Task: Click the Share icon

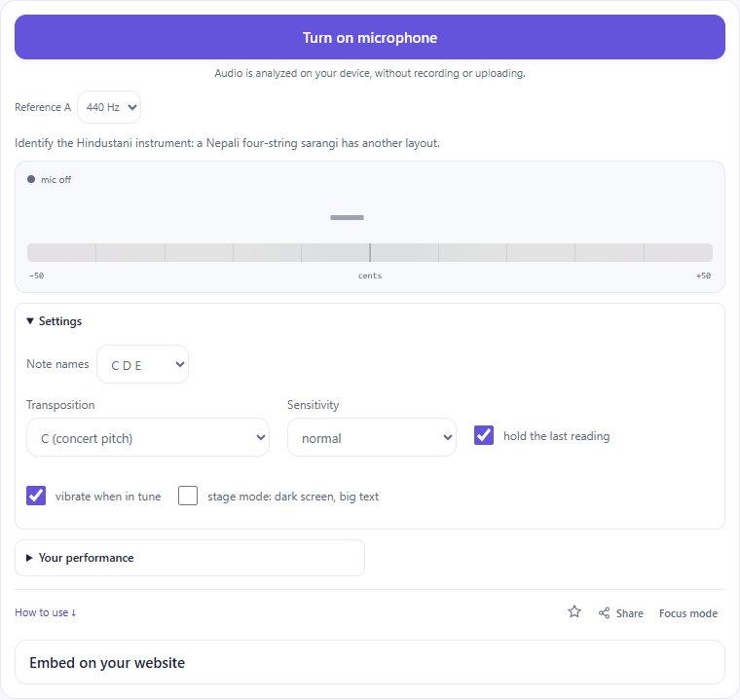Action: [604, 612]
